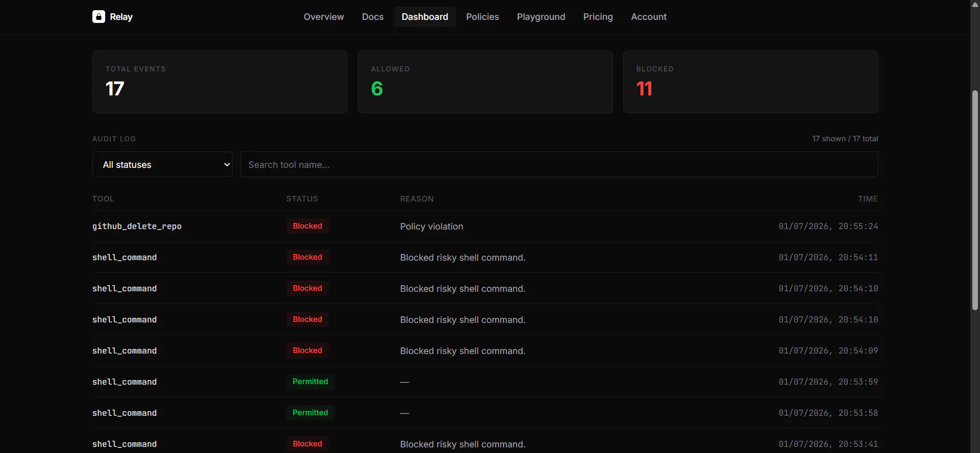Viewport: 980px width, 453px height.
Task: Open the Policies section
Action: pos(482,17)
